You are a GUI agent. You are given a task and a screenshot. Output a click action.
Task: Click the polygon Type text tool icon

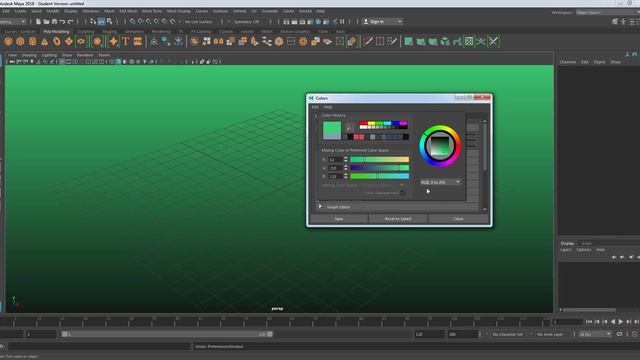(126, 41)
